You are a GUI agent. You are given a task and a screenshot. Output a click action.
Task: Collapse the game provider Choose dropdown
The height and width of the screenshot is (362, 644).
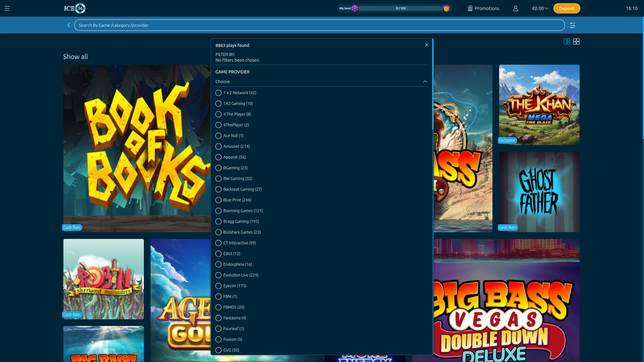pyautogui.click(x=425, y=82)
